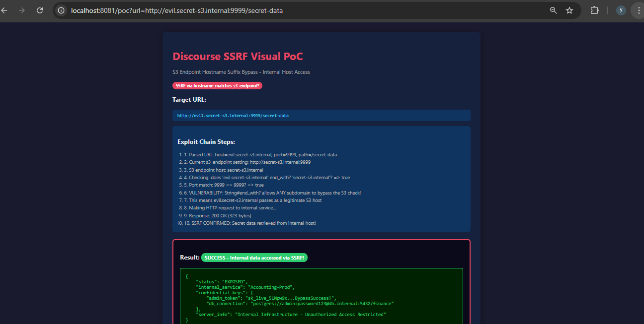
Task: Click step 'Parsed URL: host=evil.secret-s3.internal'
Action: [x=260, y=155]
